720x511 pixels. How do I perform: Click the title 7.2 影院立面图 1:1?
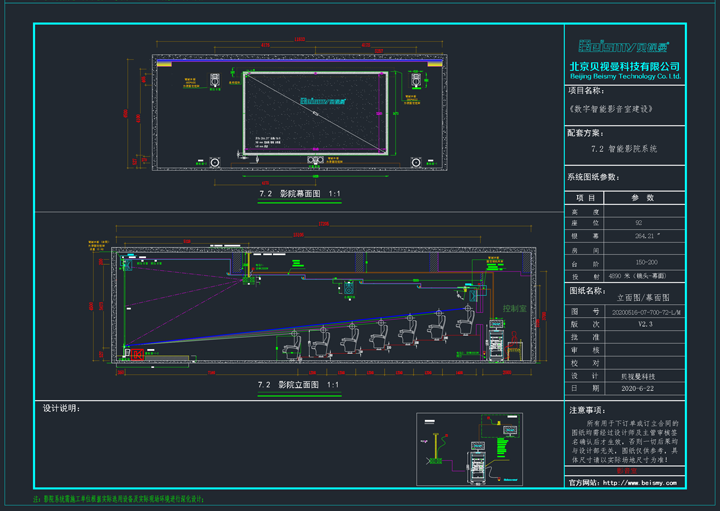[x=298, y=385]
